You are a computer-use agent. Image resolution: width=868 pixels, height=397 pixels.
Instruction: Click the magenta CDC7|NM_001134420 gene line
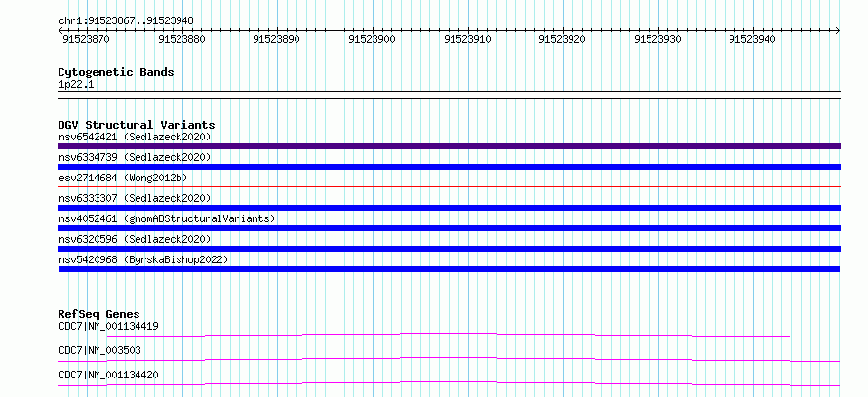point(449,383)
